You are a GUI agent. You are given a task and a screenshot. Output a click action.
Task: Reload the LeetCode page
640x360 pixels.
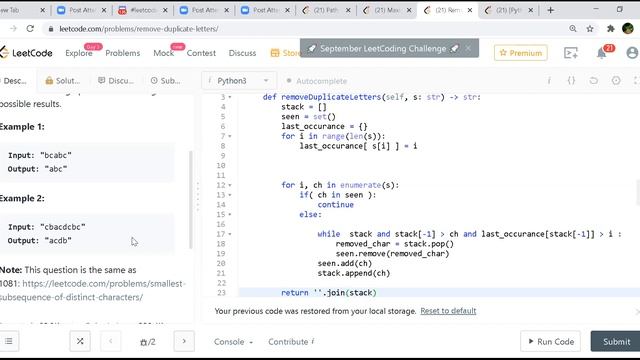pyautogui.click(x=30, y=29)
